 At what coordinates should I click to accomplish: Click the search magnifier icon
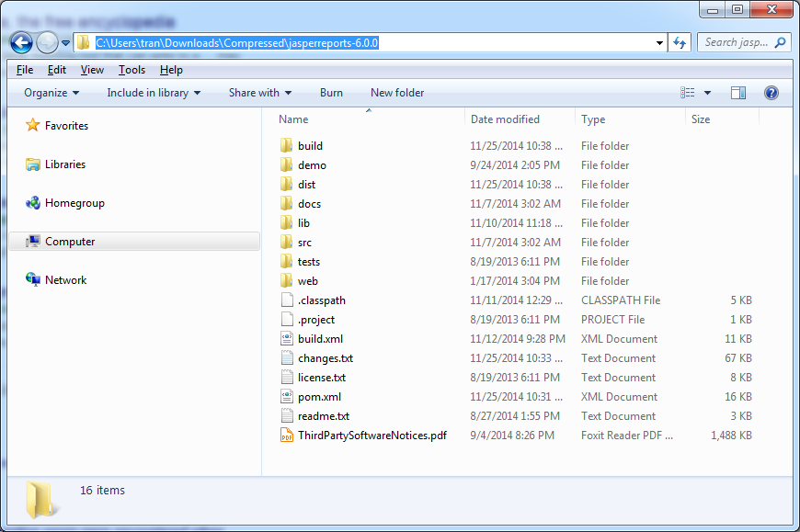780,43
